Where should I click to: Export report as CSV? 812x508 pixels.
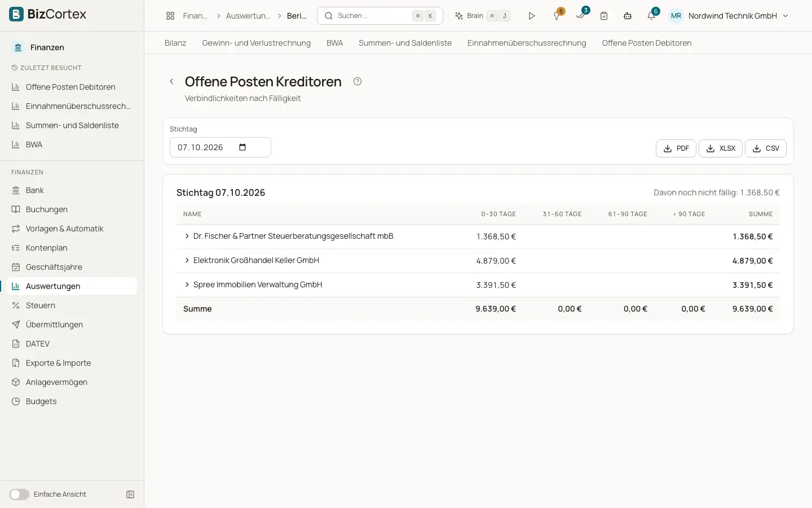[766, 148]
